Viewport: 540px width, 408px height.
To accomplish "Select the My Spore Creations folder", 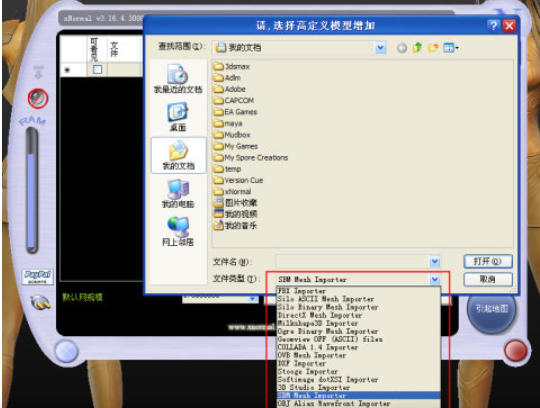I will [x=251, y=157].
